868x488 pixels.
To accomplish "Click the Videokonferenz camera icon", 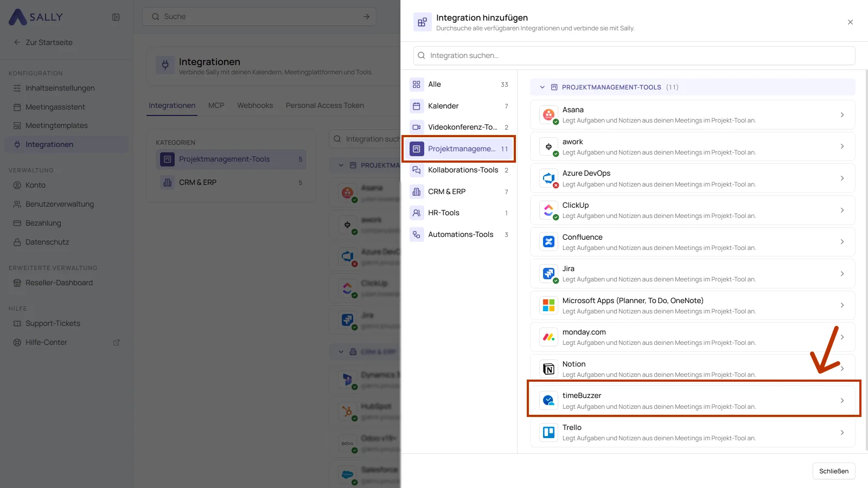I will click(x=417, y=127).
